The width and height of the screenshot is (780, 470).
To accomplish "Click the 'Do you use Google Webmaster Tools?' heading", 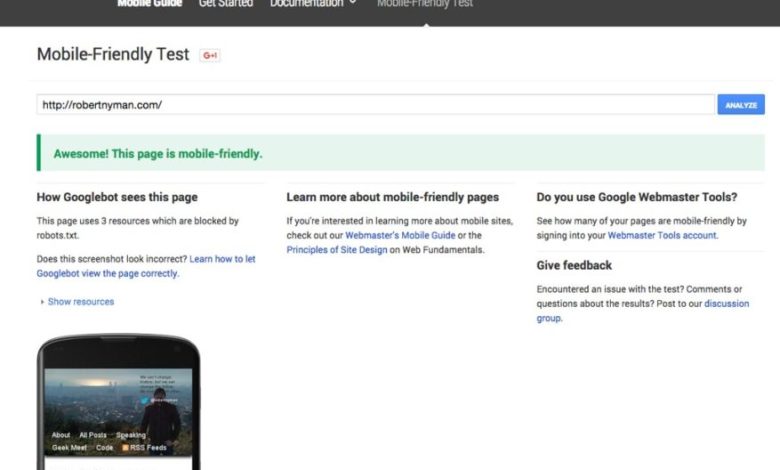I will click(637, 197).
